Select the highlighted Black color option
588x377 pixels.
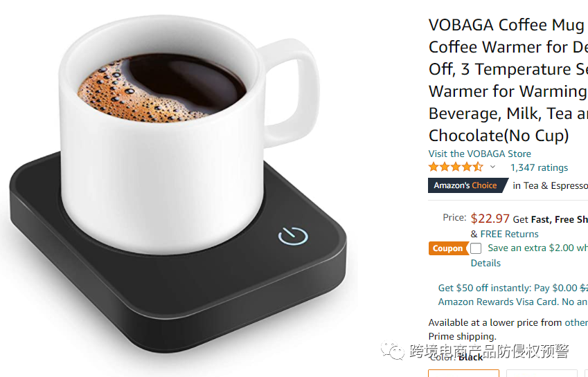(x=463, y=373)
